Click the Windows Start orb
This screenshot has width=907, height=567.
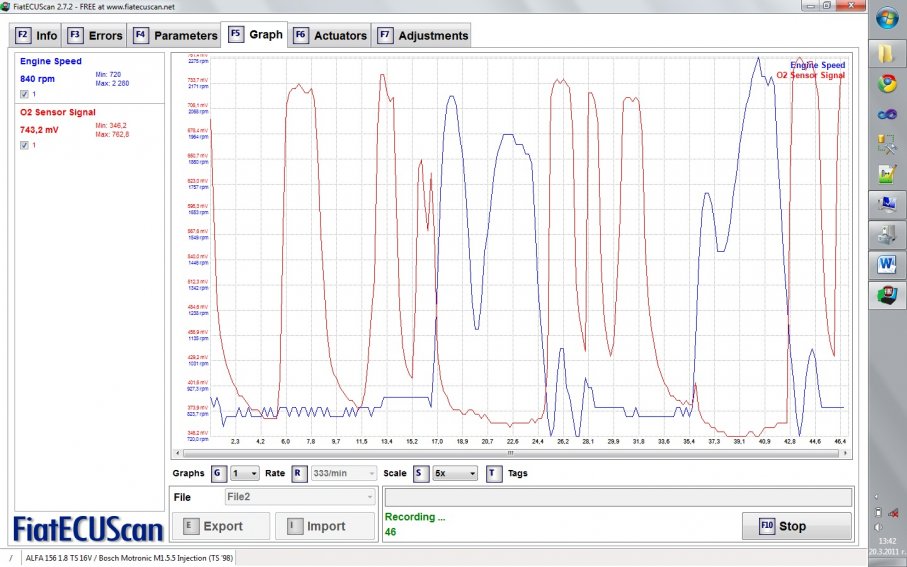(886, 18)
